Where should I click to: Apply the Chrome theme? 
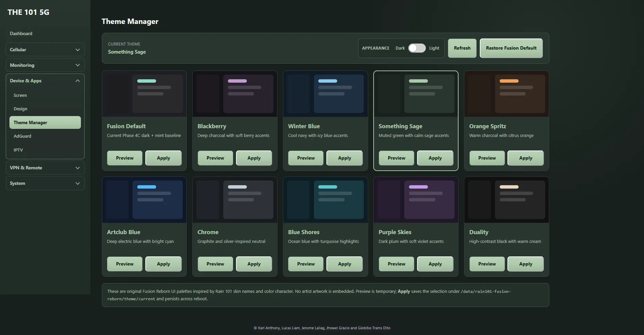(x=254, y=264)
